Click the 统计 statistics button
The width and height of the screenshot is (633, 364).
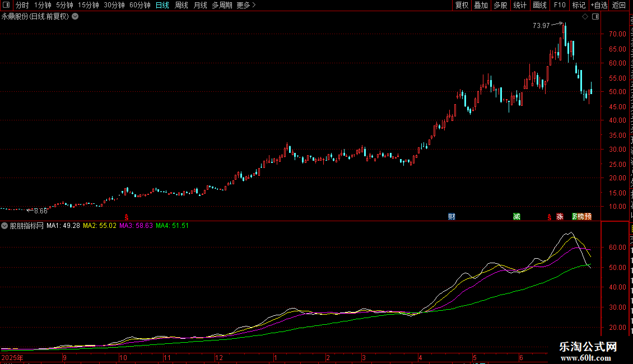519,5
